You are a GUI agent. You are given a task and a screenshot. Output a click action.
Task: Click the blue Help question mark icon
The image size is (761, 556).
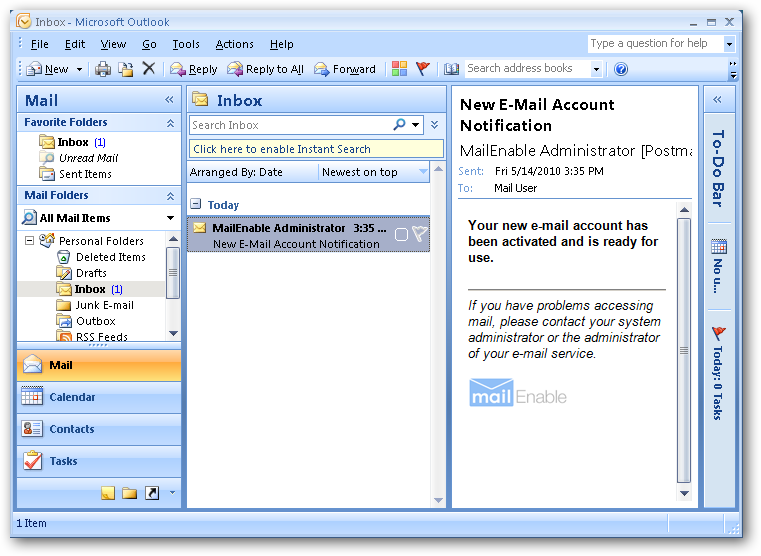(x=621, y=69)
